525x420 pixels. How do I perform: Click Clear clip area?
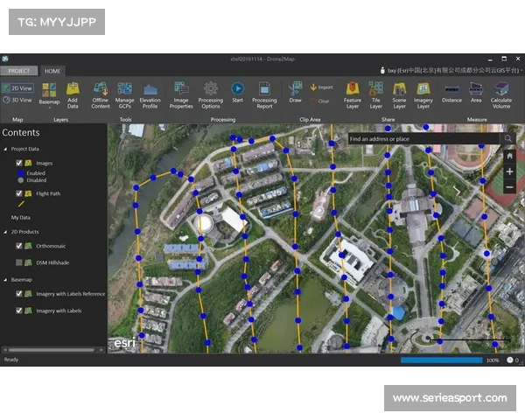pyautogui.click(x=320, y=101)
